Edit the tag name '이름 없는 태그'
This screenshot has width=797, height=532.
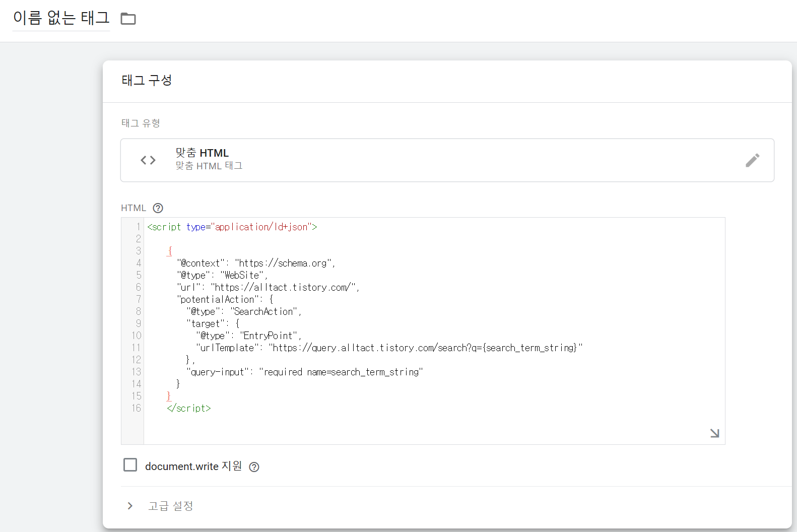(61, 18)
